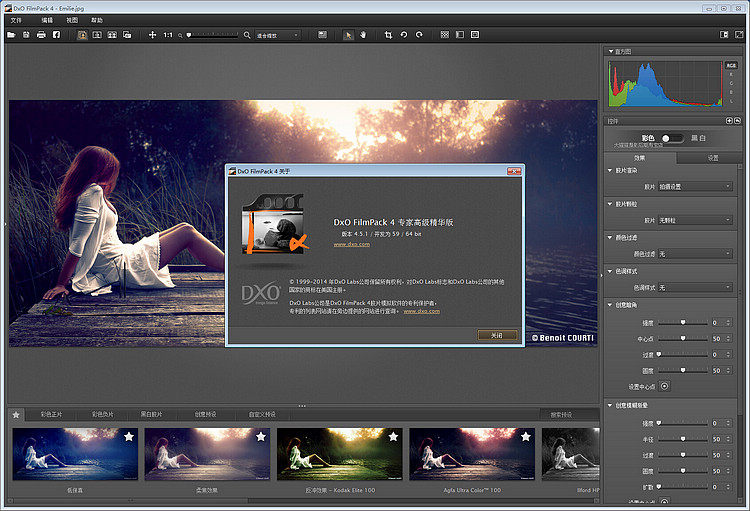Open the www.dxo.com link under version info
This screenshot has width=750, height=511.
tap(352, 244)
